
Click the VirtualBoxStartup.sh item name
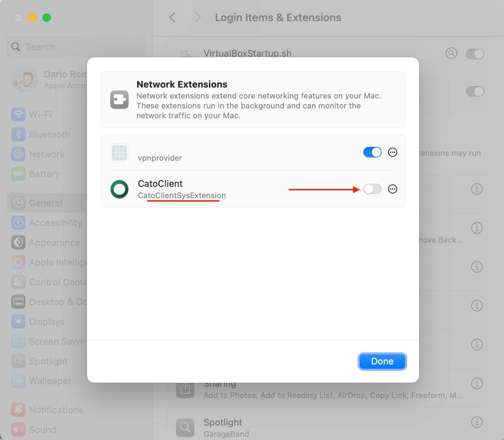(247, 53)
